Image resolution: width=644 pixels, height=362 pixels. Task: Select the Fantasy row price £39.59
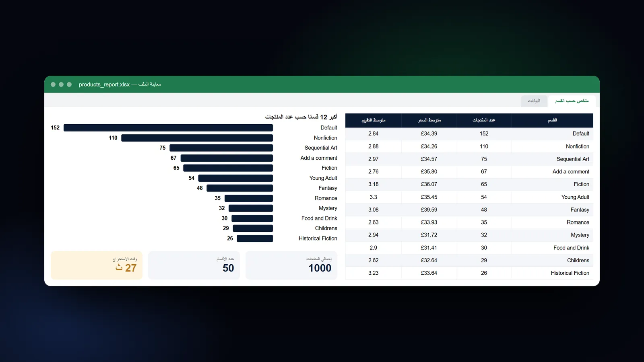pos(429,210)
